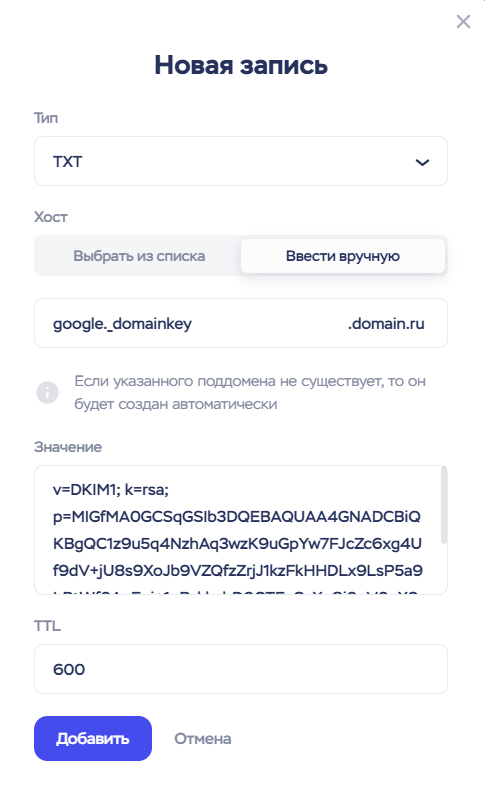Click the Добавить button
Viewport: 485px width, 798px height.
tap(93, 738)
